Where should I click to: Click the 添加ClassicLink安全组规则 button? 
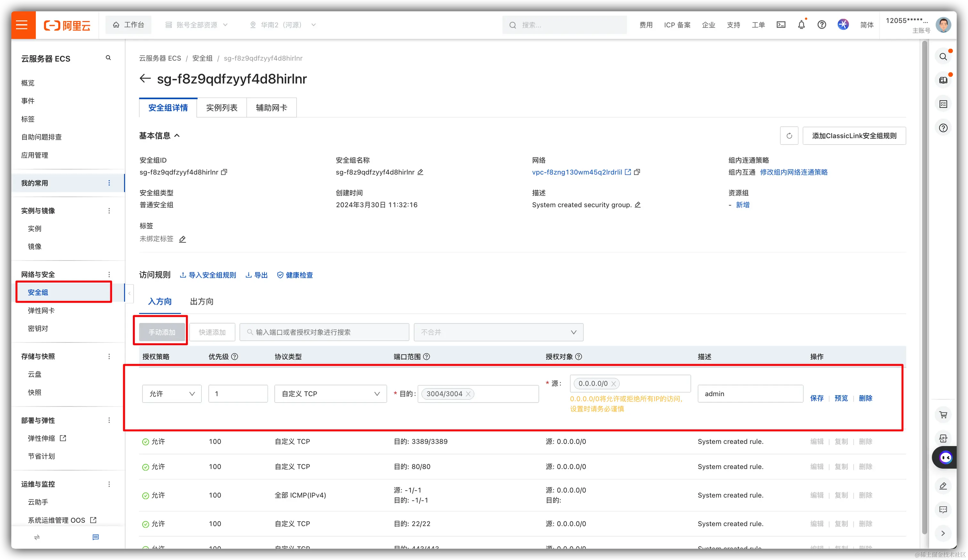pyautogui.click(x=854, y=136)
